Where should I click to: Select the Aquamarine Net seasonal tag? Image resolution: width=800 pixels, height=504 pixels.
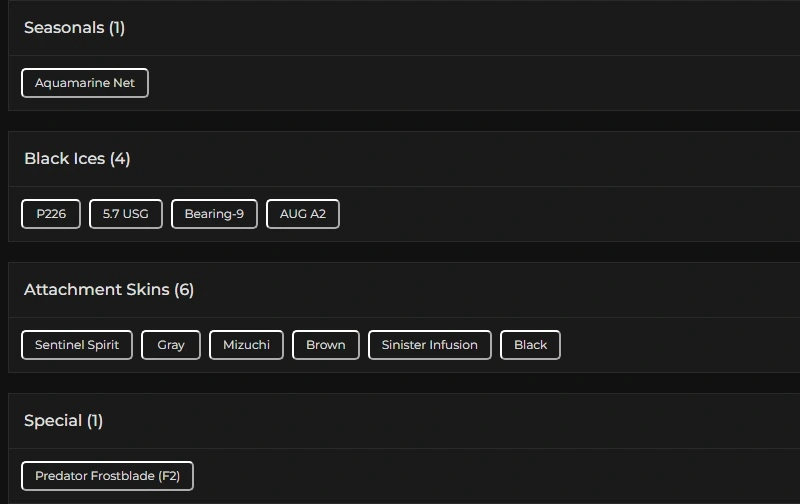[85, 83]
